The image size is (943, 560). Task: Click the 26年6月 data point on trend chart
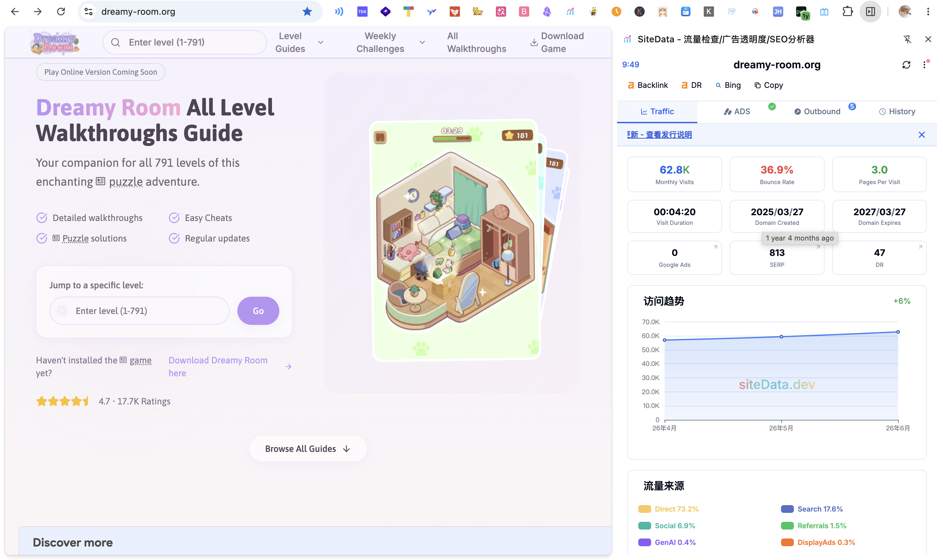tap(898, 332)
